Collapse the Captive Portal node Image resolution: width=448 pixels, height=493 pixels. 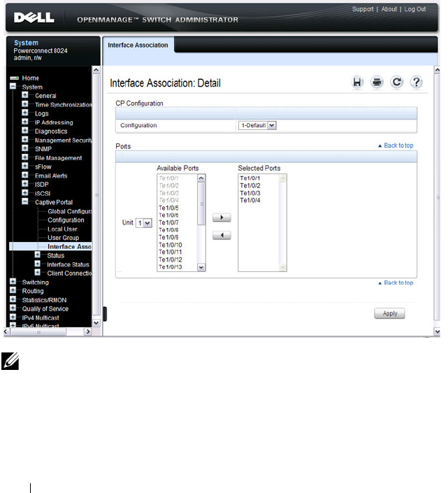[25, 201]
